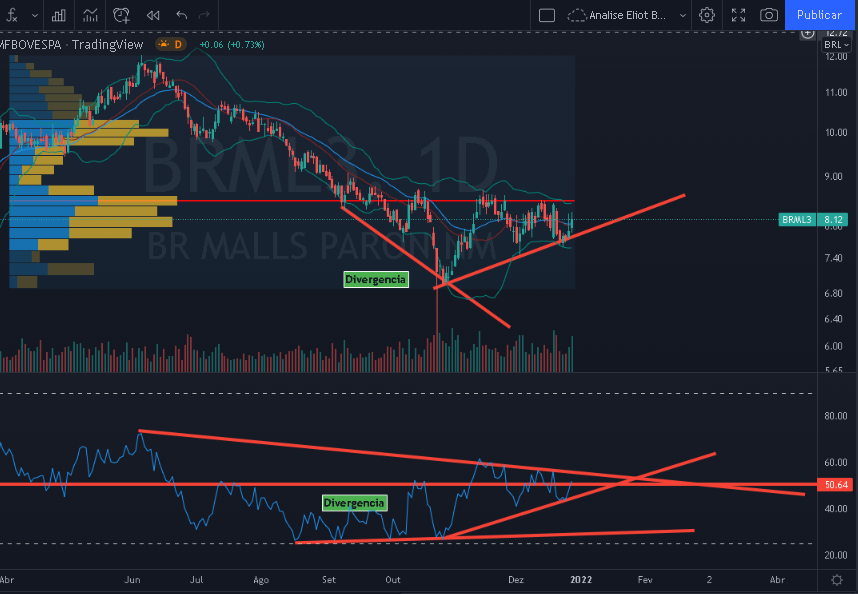Select the Divergencia label on the RSI pane
The width and height of the screenshot is (858, 594).
click(355, 503)
